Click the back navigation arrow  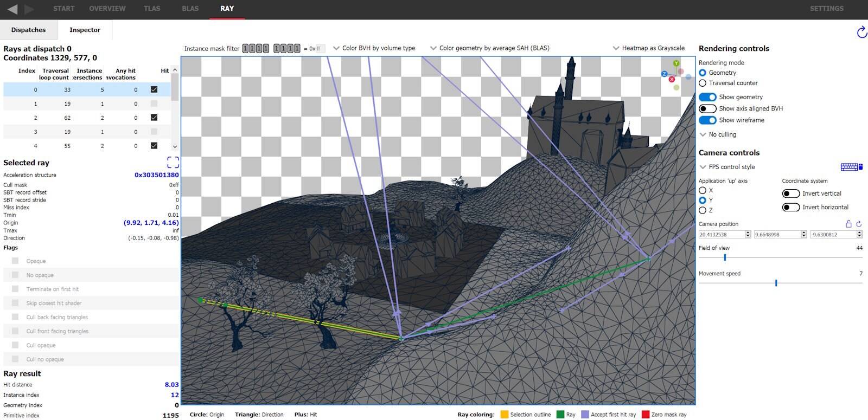coord(12,9)
